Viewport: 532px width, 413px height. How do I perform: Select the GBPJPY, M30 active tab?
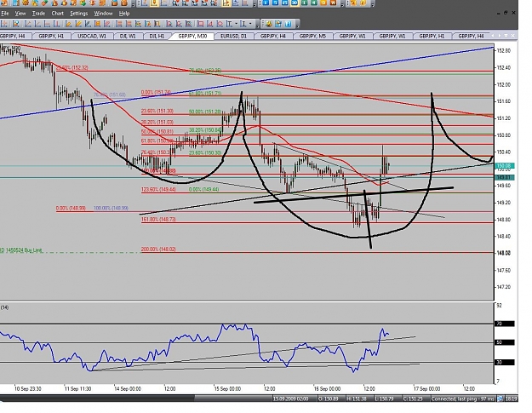[x=192, y=36]
